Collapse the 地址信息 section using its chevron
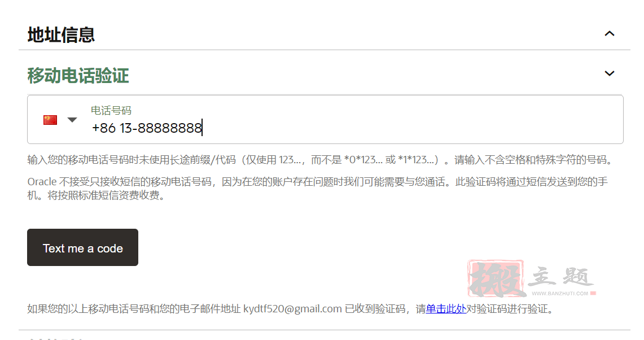The width and height of the screenshot is (644, 340). coord(610,34)
